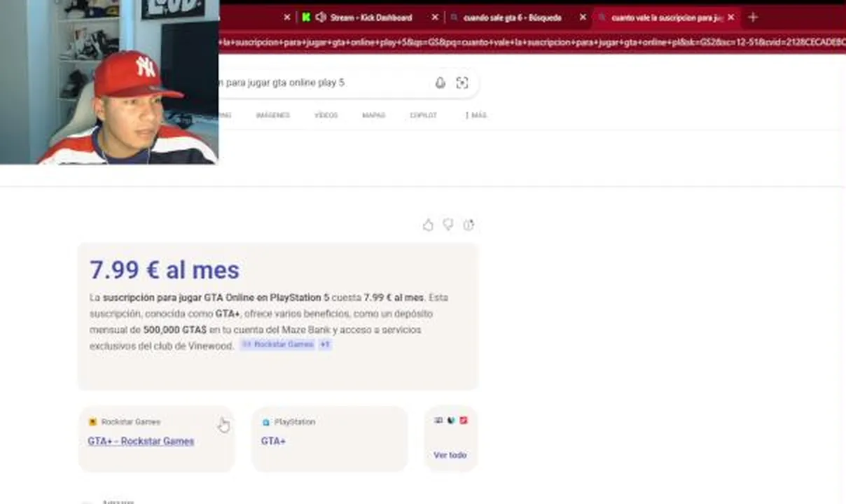Open the Mapas search tab
846x504 pixels.
click(x=373, y=115)
